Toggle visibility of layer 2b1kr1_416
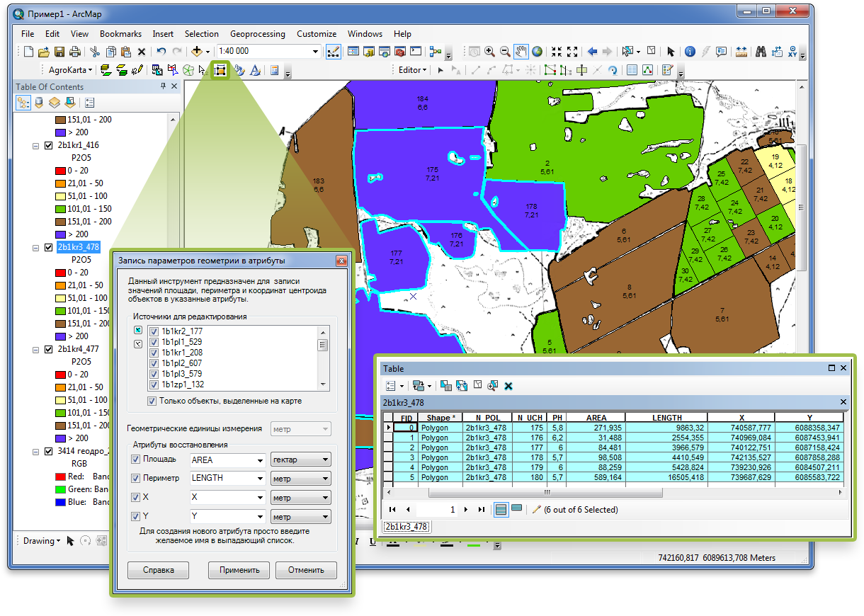864x616 pixels. [49, 145]
